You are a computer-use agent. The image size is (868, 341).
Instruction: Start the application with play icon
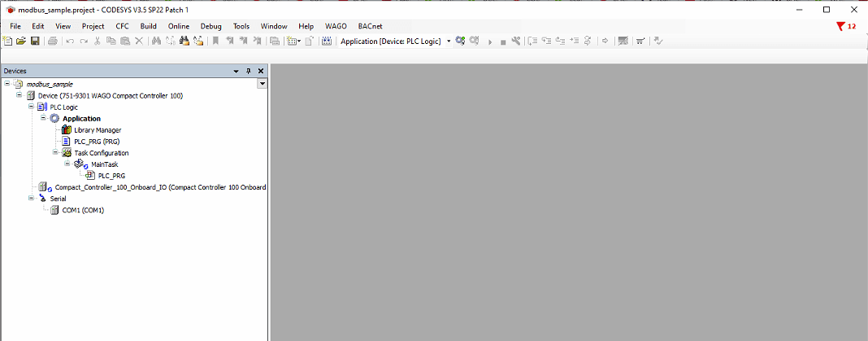(489, 42)
